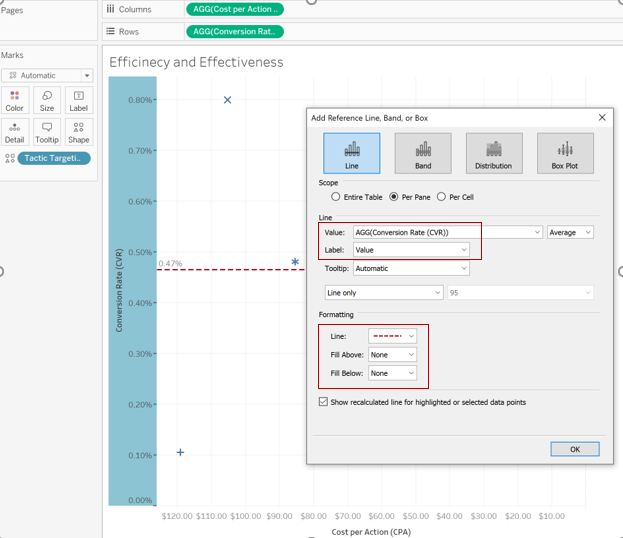The height and width of the screenshot is (538, 623).
Task: Click the AGG(Cost per Action) Columns pill
Action: tap(235, 9)
